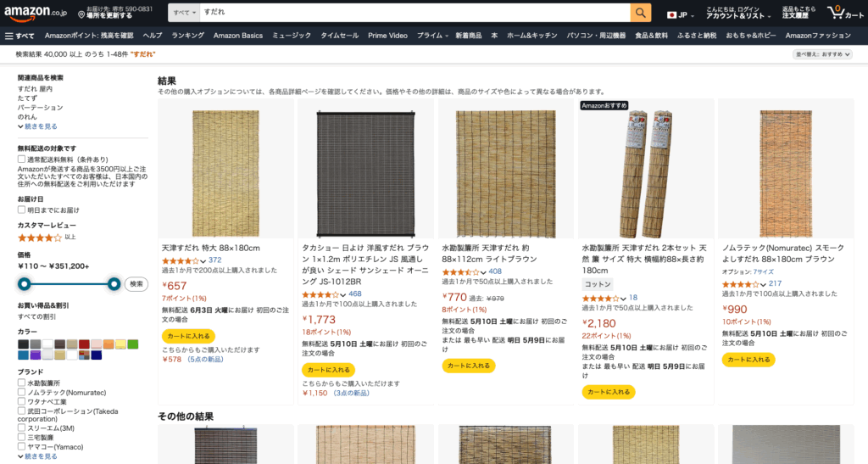The width and height of the screenshot is (868, 464).
Task: Add ¥990 ノムラテック item to cart
Action: point(748,360)
